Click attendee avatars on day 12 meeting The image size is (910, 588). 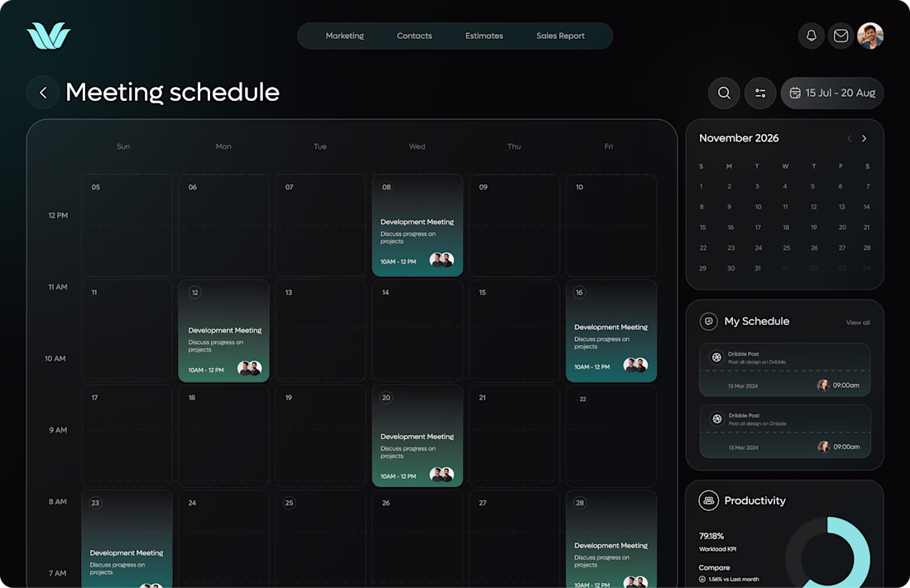(x=250, y=368)
